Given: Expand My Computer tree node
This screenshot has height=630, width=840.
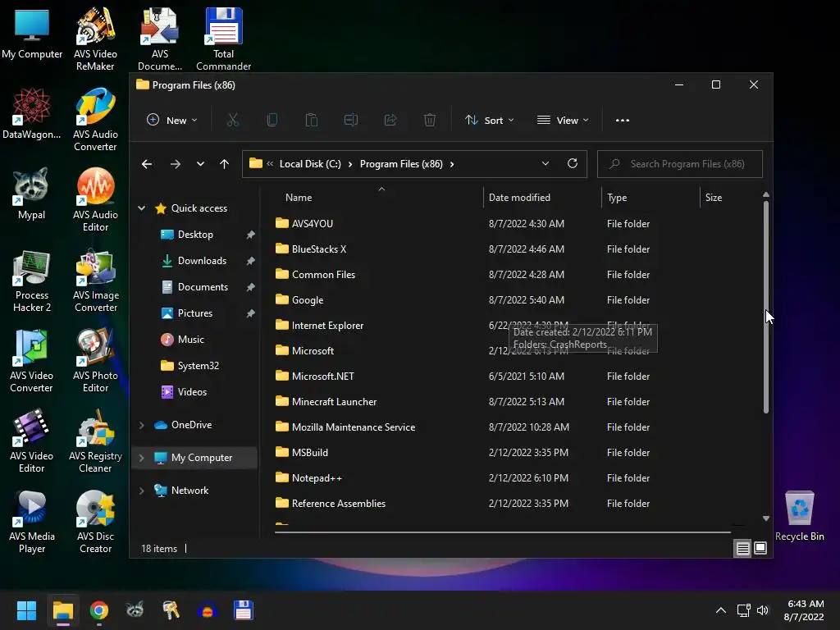Looking at the screenshot, I should click(x=141, y=458).
